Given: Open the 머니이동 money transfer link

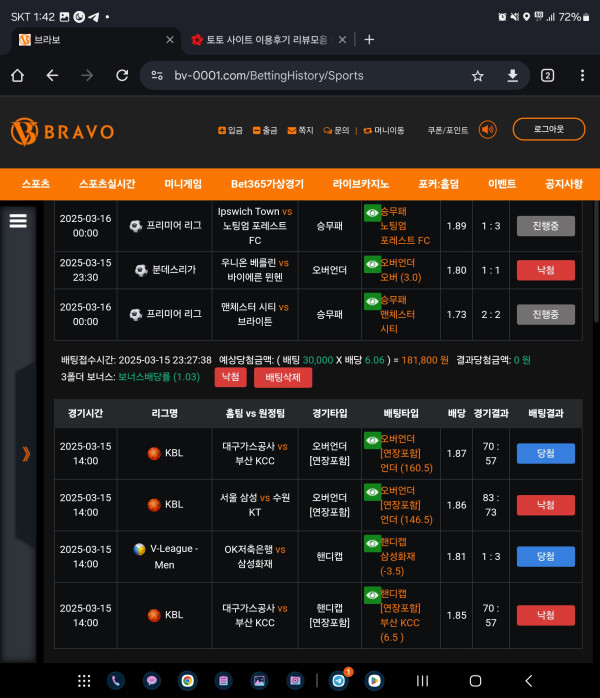Looking at the screenshot, I should pyautogui.click(x=384, y=131).
